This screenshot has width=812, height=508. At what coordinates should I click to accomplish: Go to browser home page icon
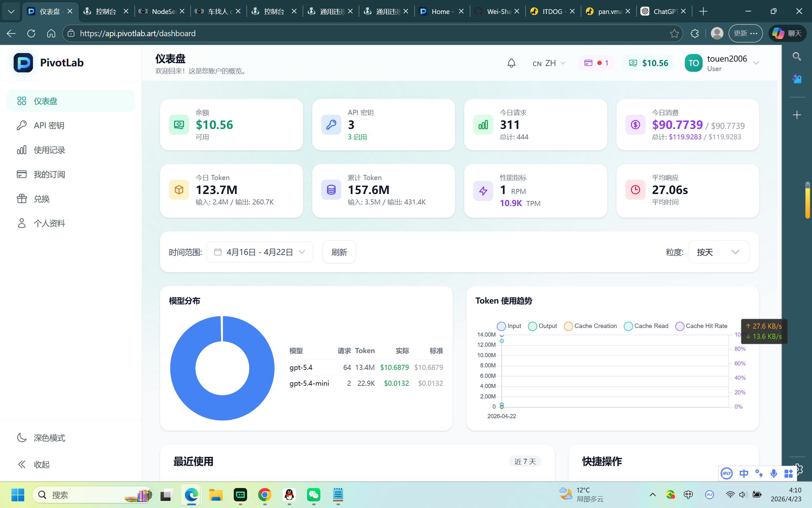coord(51,33)
